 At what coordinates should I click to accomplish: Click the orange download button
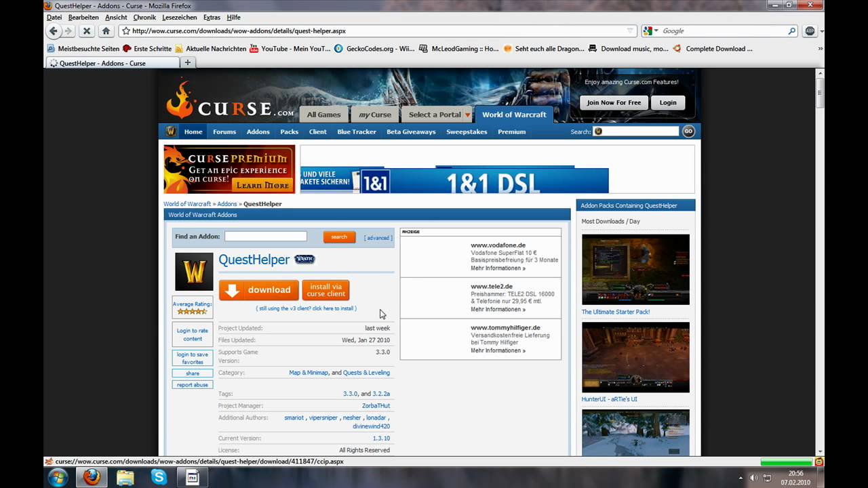(258, 290)
